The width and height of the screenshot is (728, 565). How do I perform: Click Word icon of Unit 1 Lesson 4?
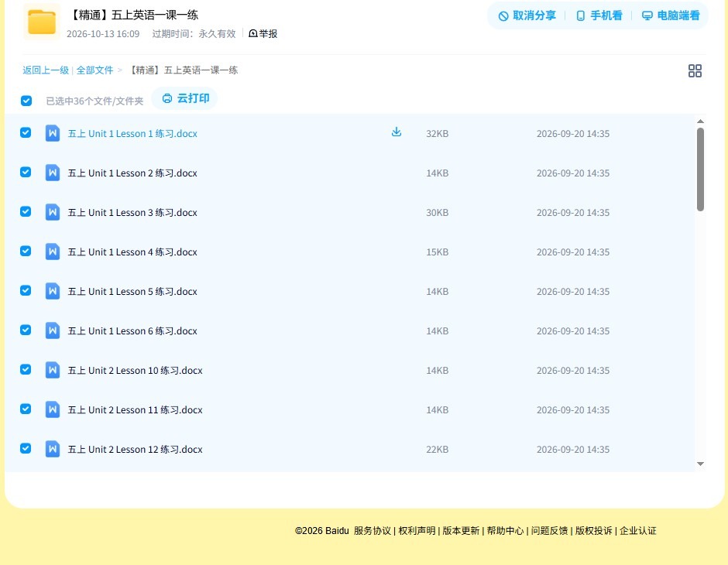coord(53,252)
